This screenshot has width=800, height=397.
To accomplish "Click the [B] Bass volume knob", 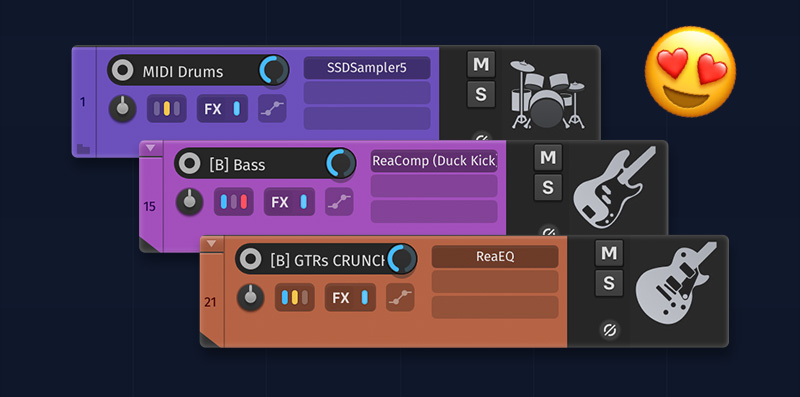I will tap(341, 163).
